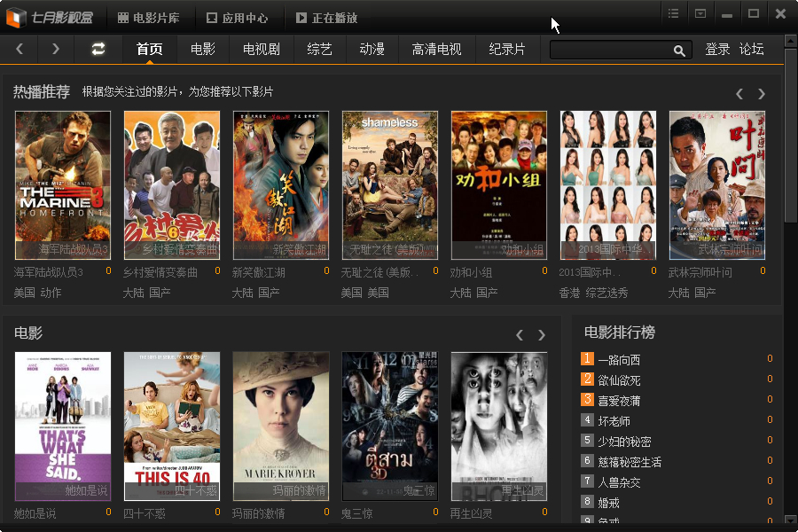The height and width of the screenshot is (532, 798).
Task: Open the 论坛 link
Action: pos(751,49)
